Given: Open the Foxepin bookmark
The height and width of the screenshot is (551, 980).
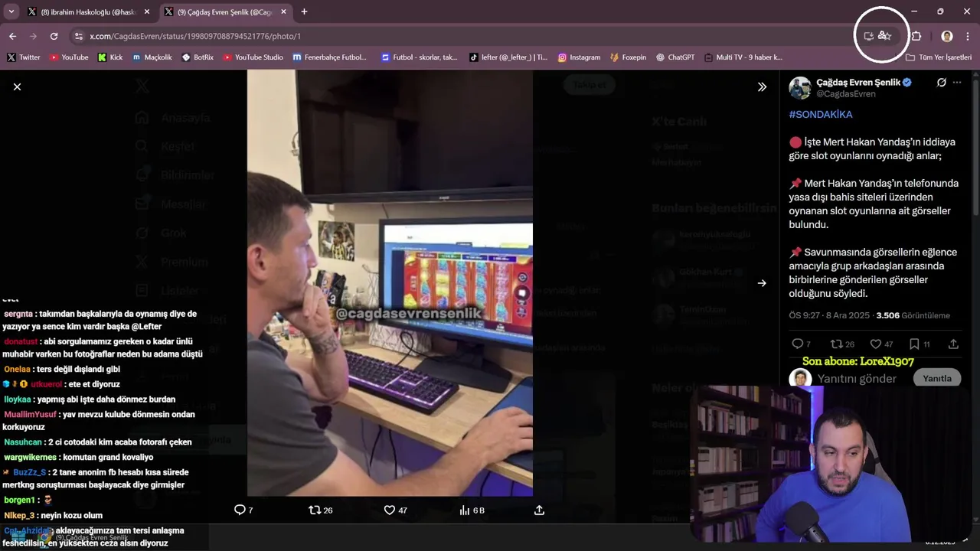Looking at the screenshot, I should coord(628,57).
